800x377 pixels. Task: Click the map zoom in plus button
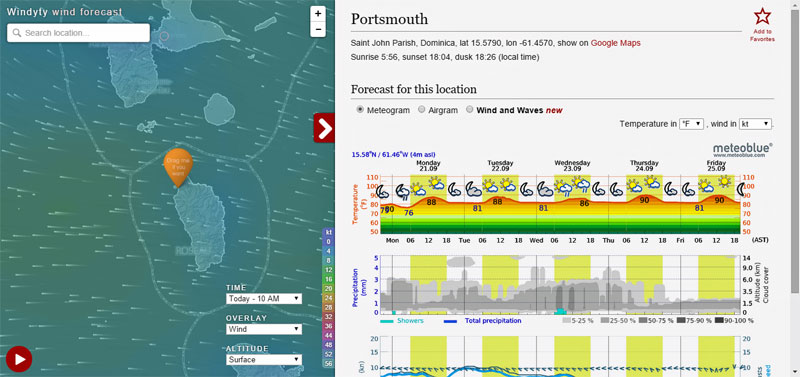coord(318,14)
